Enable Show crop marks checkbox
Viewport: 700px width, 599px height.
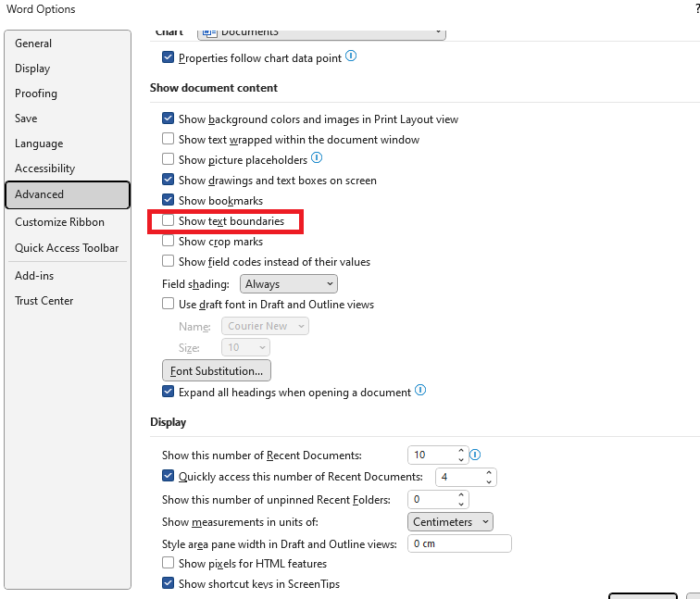[x=168, y=241]
